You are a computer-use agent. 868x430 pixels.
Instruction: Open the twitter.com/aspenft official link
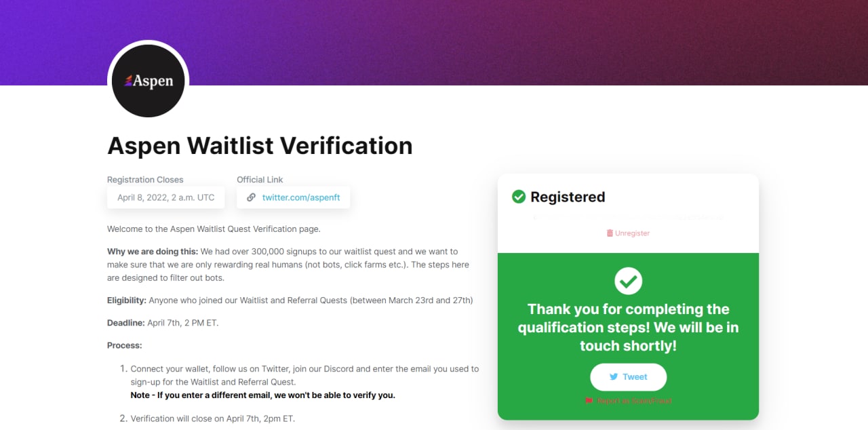[x=300, y=197]
